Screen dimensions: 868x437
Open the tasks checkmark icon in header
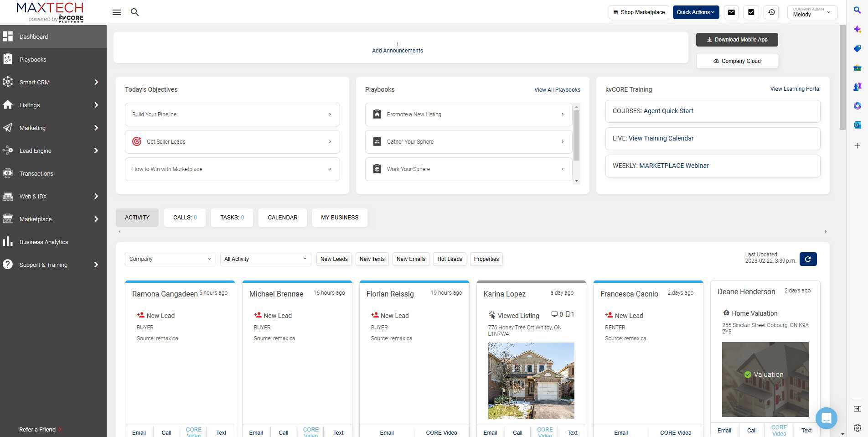(751, 12)
